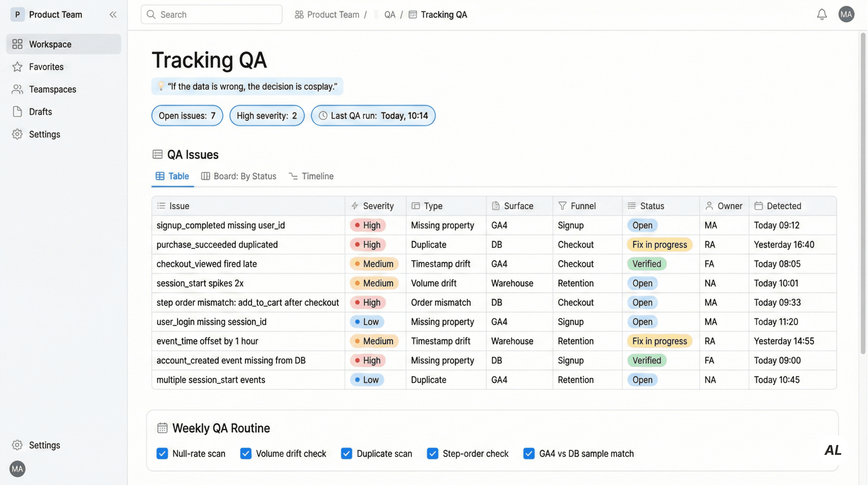The width and height of the screenshot is (868, 485).
Task: Open the Drafts page icon
Action: point(17,112)
